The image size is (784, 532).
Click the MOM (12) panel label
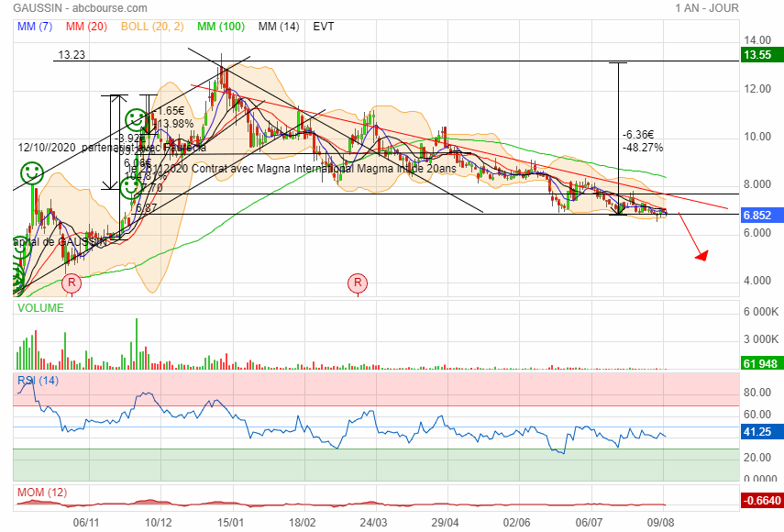pos(42,493)
